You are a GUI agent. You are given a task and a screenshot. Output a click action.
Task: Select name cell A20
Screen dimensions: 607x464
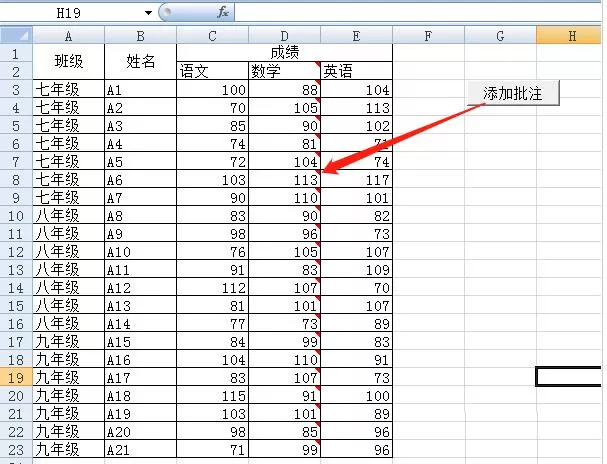[x=141, y=431]
